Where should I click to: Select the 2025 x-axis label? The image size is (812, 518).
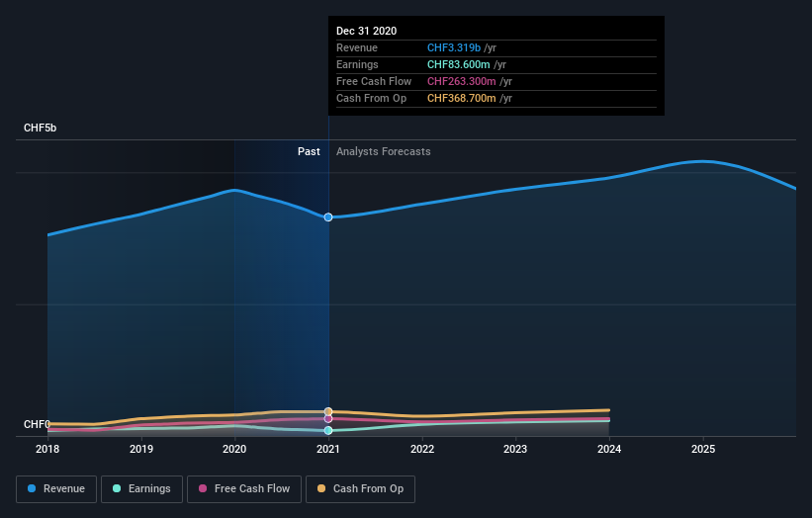coord(703,449)
